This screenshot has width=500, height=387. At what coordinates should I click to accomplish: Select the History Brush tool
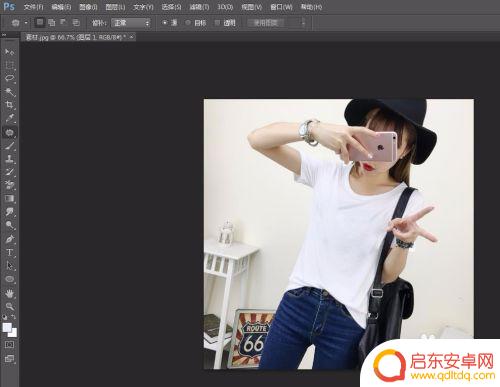pos(9,172)
